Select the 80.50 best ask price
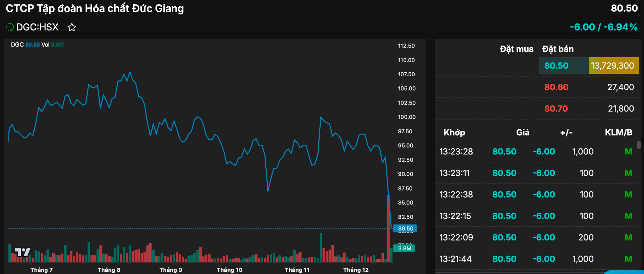The width and height of the screenshot is (644, 274). [556, 66]
